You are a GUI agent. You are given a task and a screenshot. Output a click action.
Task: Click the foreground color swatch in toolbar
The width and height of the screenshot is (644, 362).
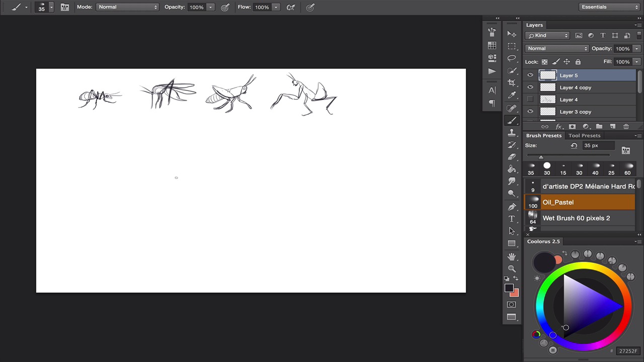pos(509,289)
